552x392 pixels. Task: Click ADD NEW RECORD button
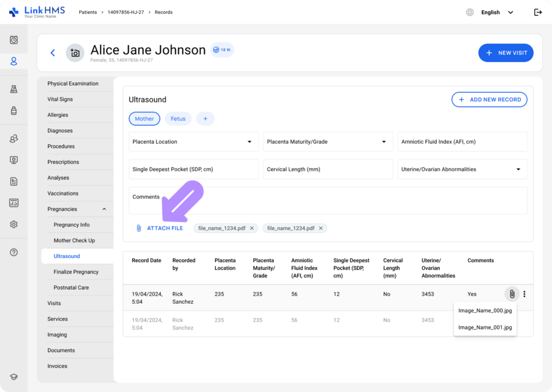point(489,100)
